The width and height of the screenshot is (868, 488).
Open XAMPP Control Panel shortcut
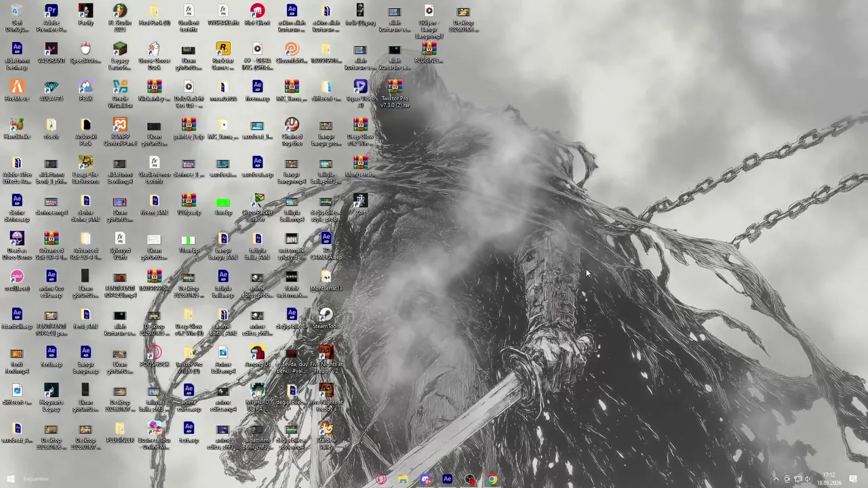coord(120,131)
